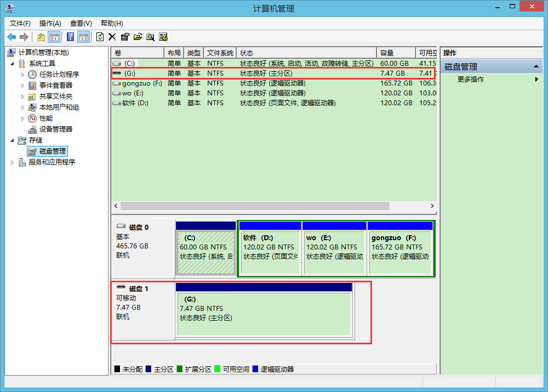This screenshot has height=392, width=548.
Task: Click the open folder toolbar icon
Action: 138,37
